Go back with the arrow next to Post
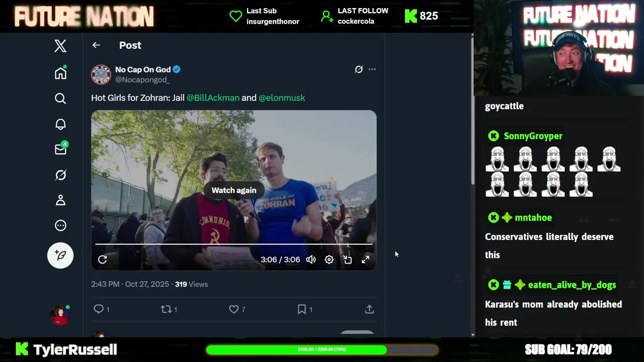Viewport: 644px width, 362px height. click(x=96, y=45)
